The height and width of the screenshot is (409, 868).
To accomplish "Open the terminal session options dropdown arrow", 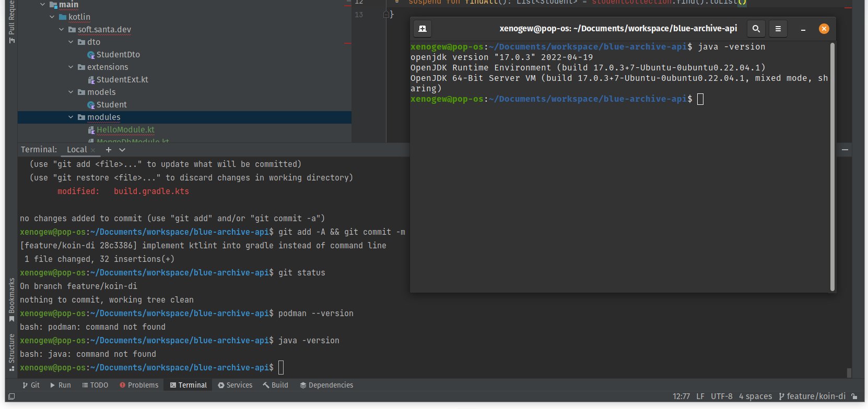I will (x=122, y=150).
